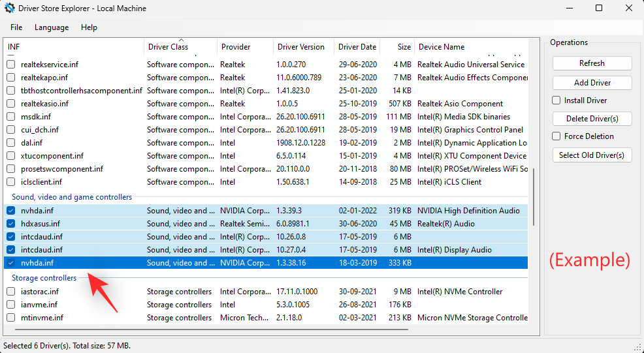
Task: Collapse the Sound, video and game controllers group
Action: pos(72,197)
